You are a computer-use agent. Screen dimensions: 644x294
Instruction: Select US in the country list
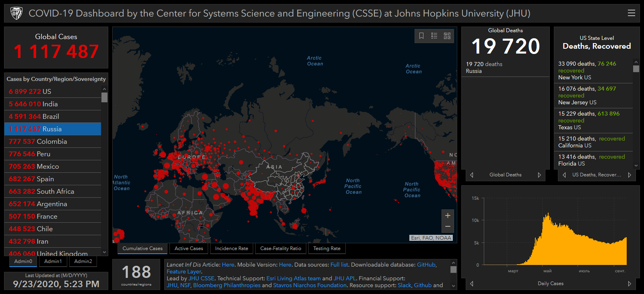(53, 91)
